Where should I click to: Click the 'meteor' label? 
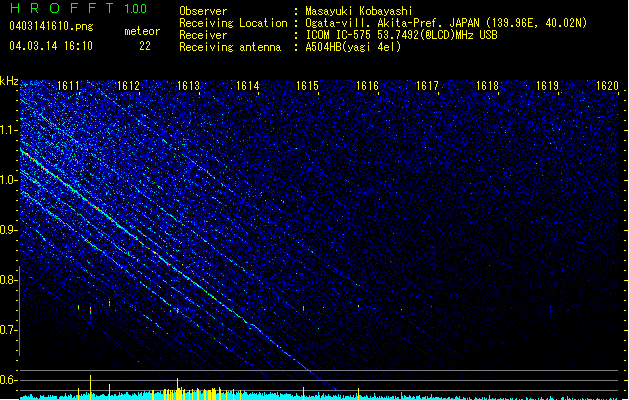coord(142,31)
